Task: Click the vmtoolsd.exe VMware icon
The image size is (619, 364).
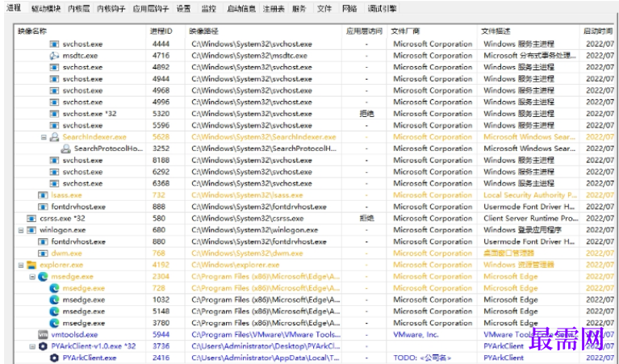Action: tap(43, 334)
